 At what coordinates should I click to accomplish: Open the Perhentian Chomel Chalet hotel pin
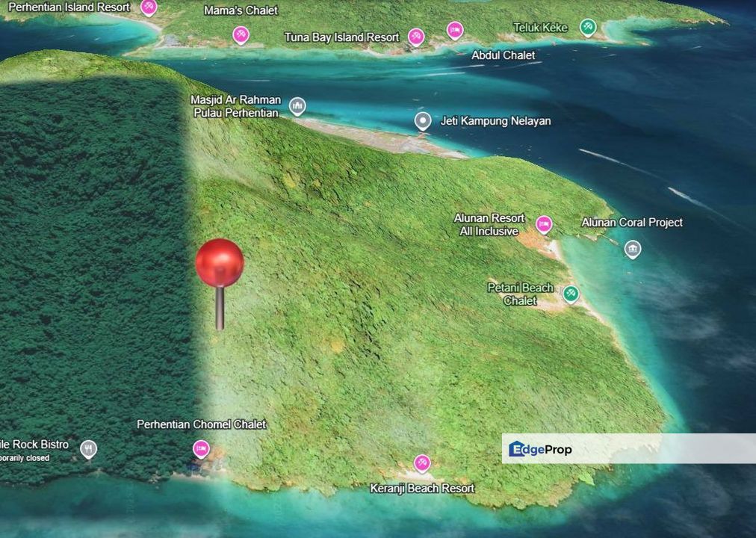coord(201,448)
